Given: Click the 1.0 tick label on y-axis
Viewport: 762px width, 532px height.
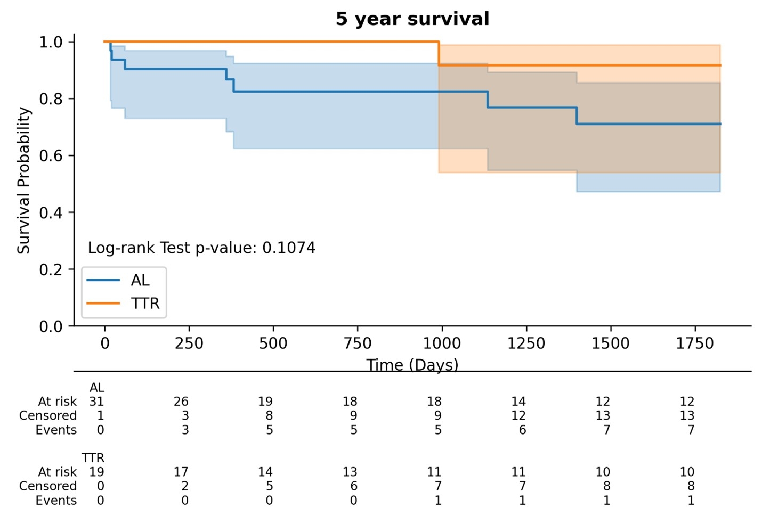Looking at the screenshot, I should click(51, 42).
